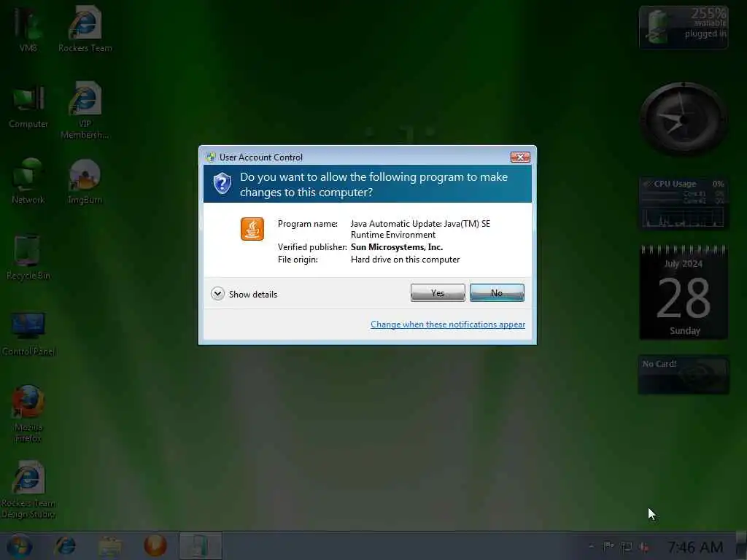747x560 pixels.
Task: Open 'Change when these notifications appear' link
Action: (x=448, y=324)
